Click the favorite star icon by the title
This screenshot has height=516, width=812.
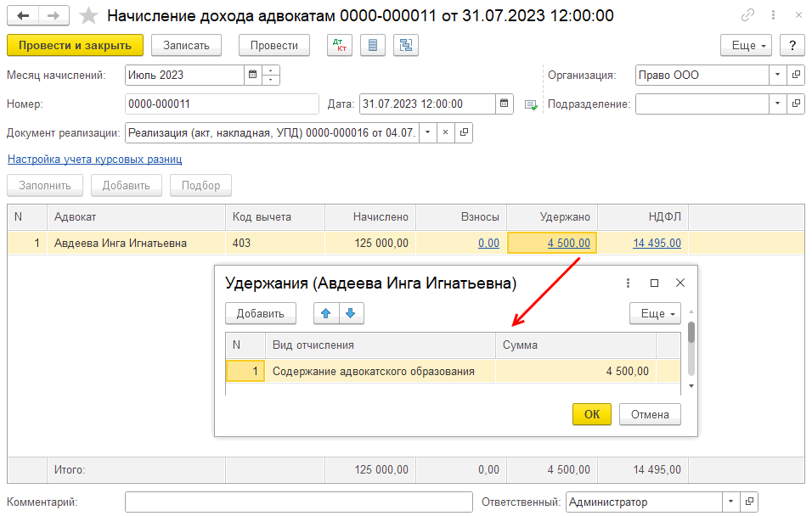click(88, 16)
